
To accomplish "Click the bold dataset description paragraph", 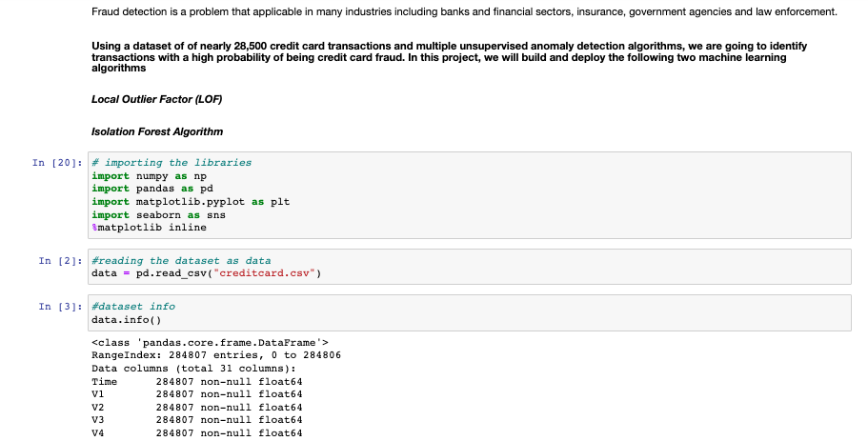I will coord(449,57).
